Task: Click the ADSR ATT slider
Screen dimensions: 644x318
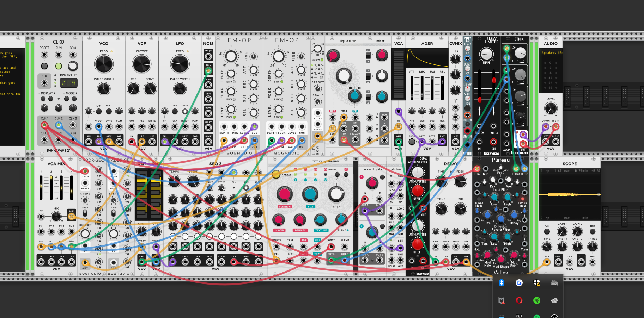Action: 412,87
